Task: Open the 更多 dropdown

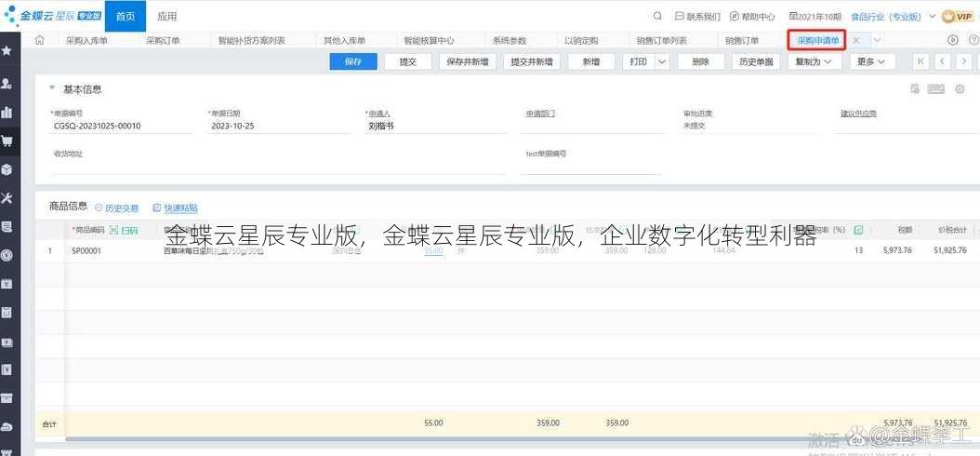Action: [871, 62]
